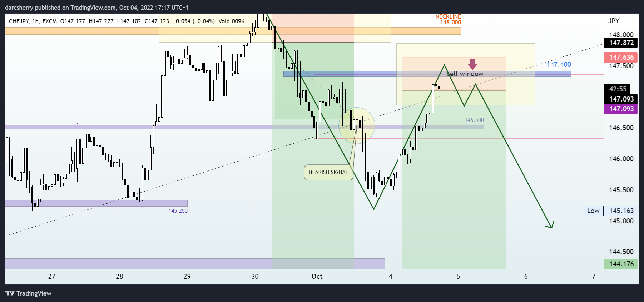The height and width of the screenshot is (302, 644).
Task: Click the low value L147.102
Action: [129, 21]
